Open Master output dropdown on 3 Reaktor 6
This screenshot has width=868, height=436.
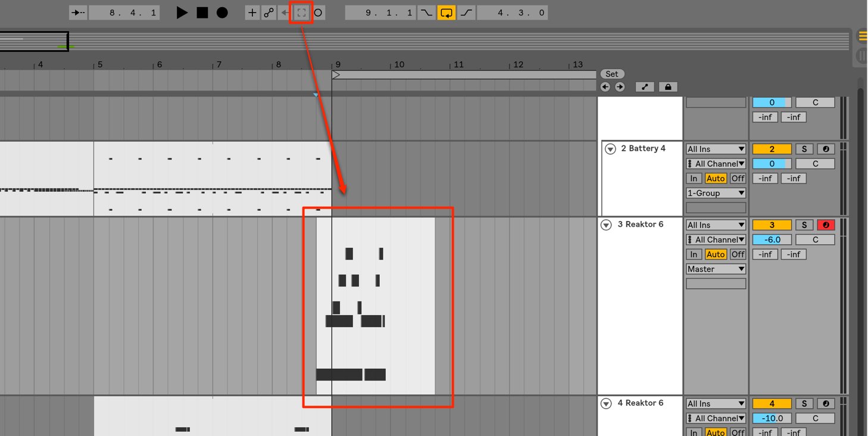[716, 269]
